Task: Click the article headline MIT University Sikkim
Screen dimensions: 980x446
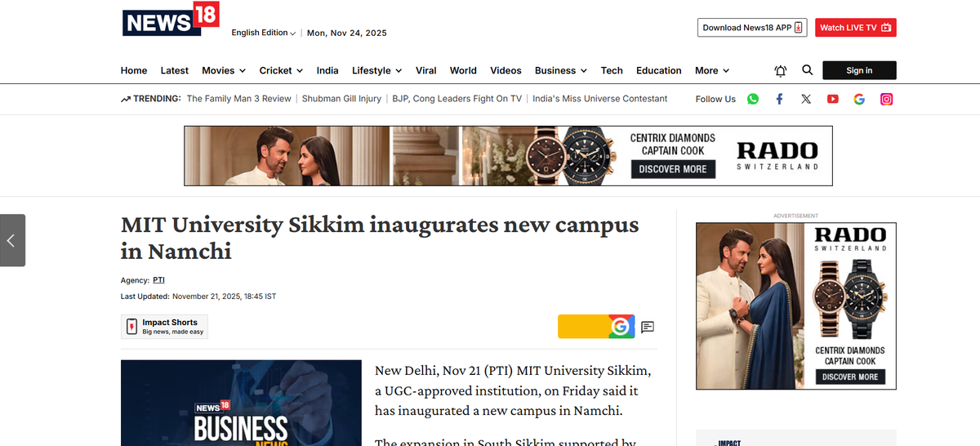Action: (x=380, y=238)
